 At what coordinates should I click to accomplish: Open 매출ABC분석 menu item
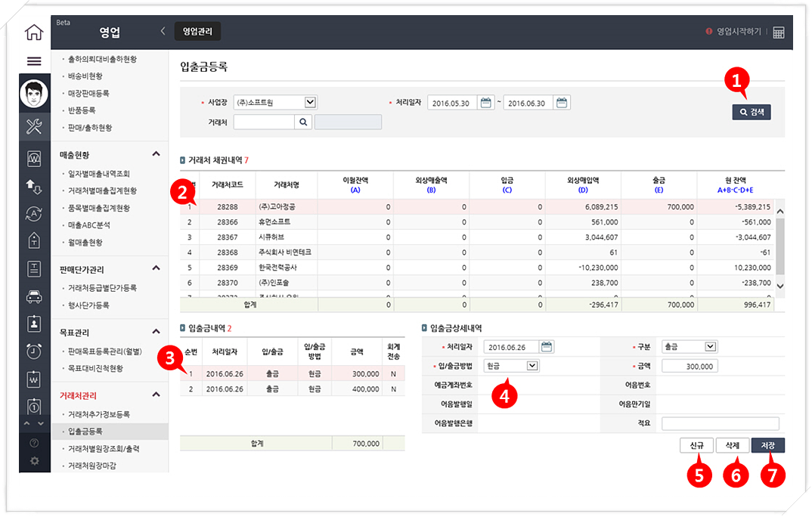(89, 224)
